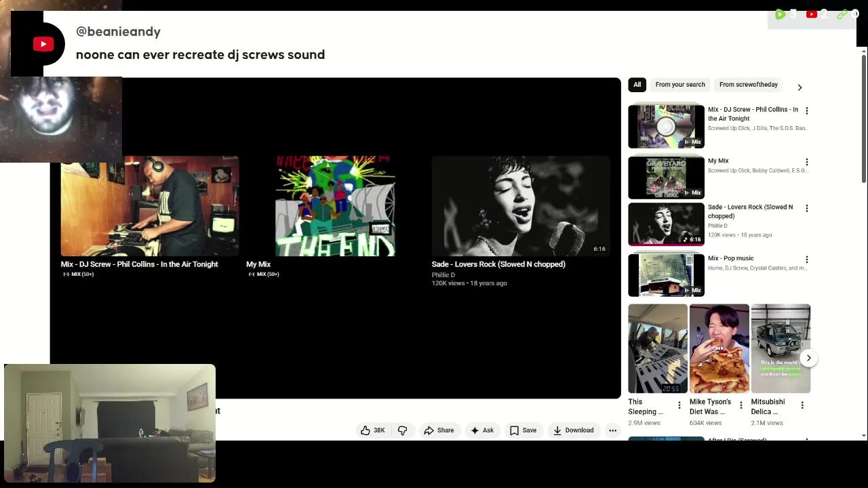This screenshot has width=868, height=488.
Task: Select the From screwoftheday chip
Action: coord(749,85)
